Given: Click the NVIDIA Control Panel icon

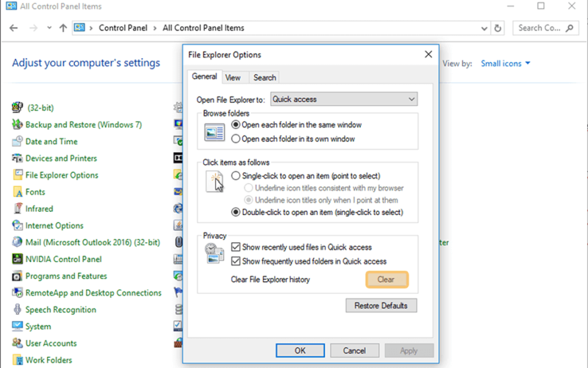Looking at the screenshot, I should pyautogui.click(x=17, y=259).
